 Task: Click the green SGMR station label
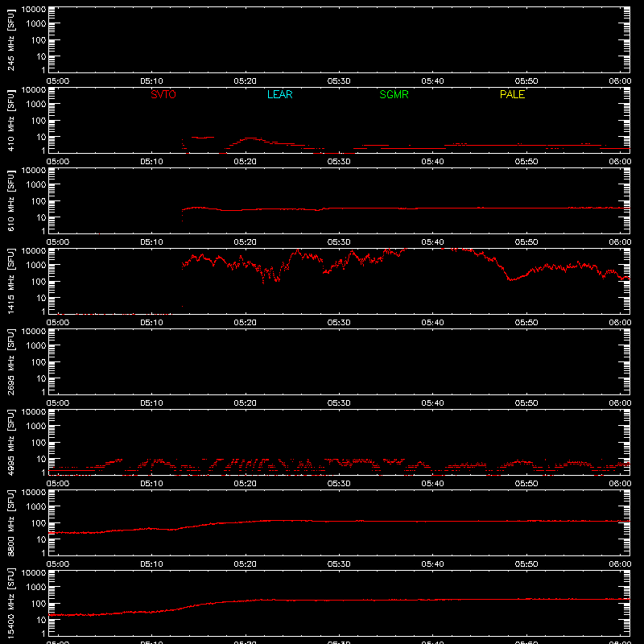tap(394, 94)
